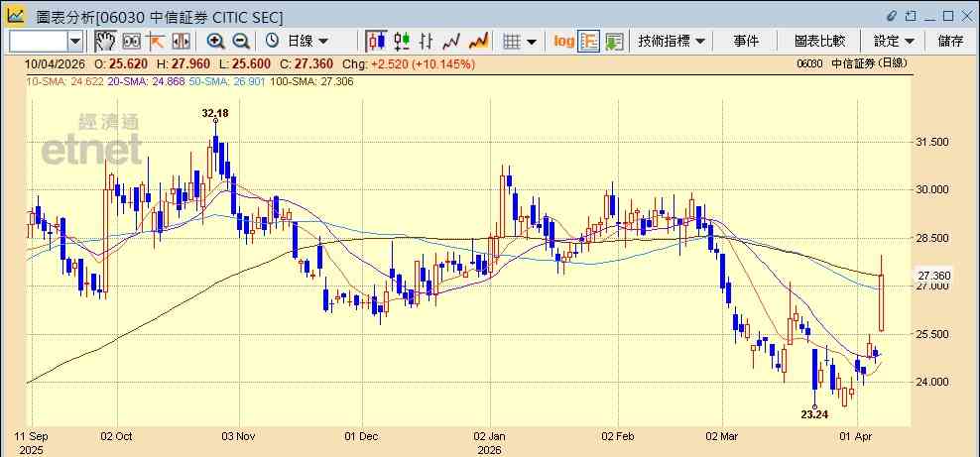The width and height of the screenshot is (980, 457).
Task: Click the zoom in magnifier icon
Action: click(x=215, y=42)
